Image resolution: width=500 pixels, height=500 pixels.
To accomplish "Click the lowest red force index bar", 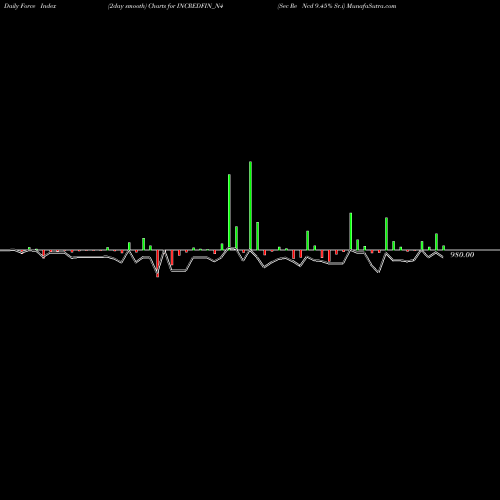I will tap(158, 264).
